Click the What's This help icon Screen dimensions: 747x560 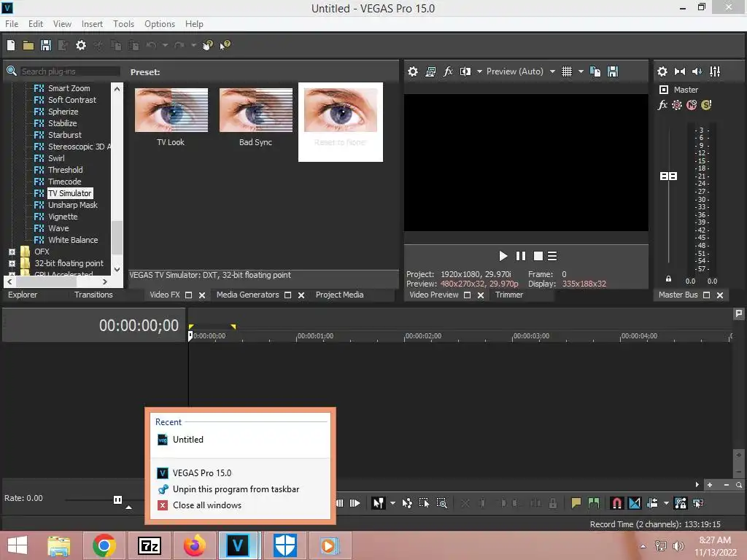pos(225,45)
